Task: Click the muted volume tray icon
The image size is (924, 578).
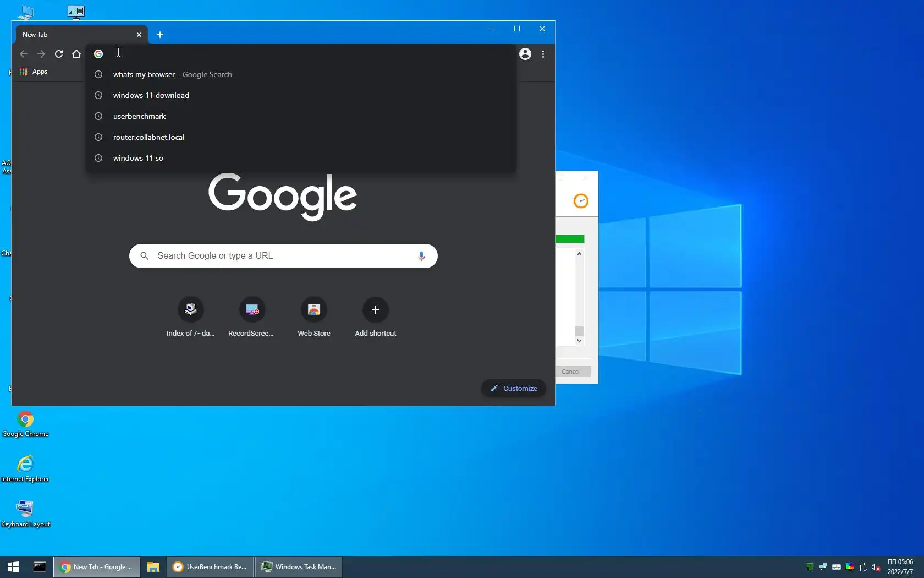Action: (x=876, y=567)
